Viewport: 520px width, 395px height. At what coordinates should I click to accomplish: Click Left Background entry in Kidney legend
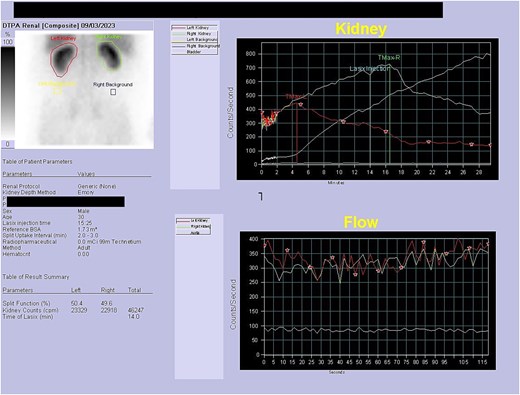pyautogui.click(x=194, y=40)
